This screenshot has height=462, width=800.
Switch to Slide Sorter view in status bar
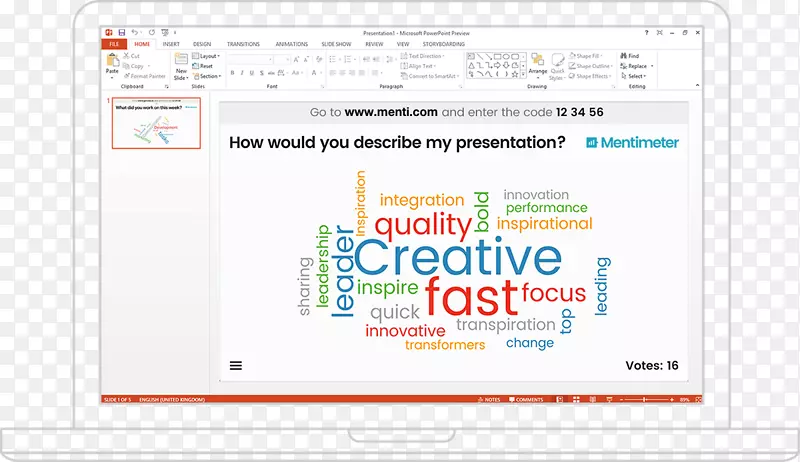pyautogui.click(x=576, y=399)
